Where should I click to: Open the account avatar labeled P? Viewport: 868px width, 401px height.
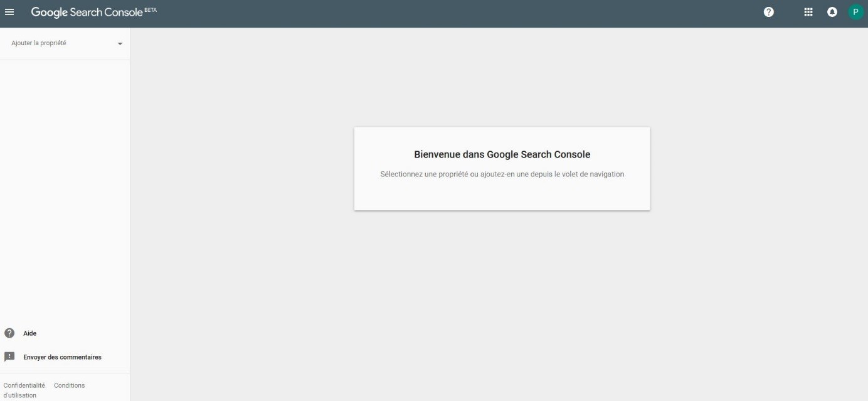point(856,12)
